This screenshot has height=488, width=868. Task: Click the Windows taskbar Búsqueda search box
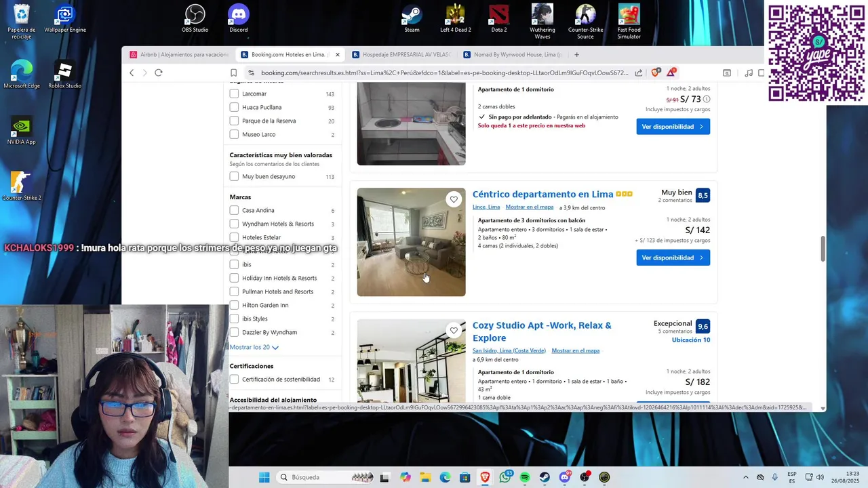325,477
